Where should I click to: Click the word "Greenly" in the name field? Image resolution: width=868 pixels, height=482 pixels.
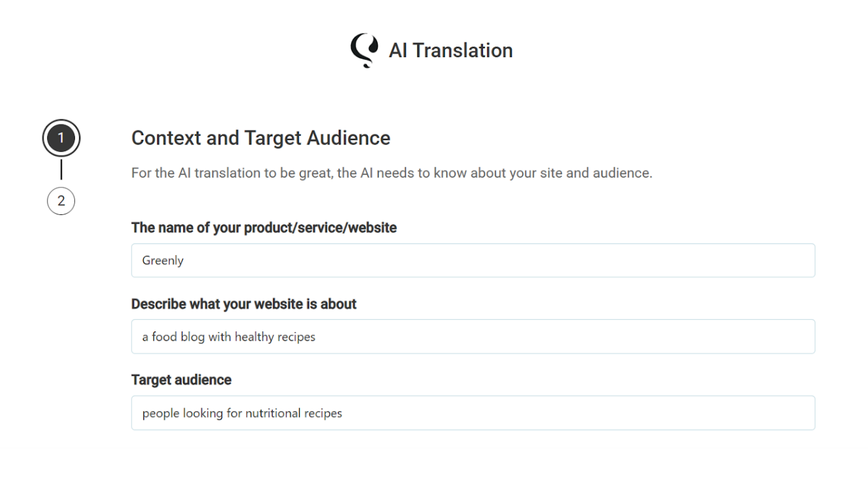click(x=163, y=260)
